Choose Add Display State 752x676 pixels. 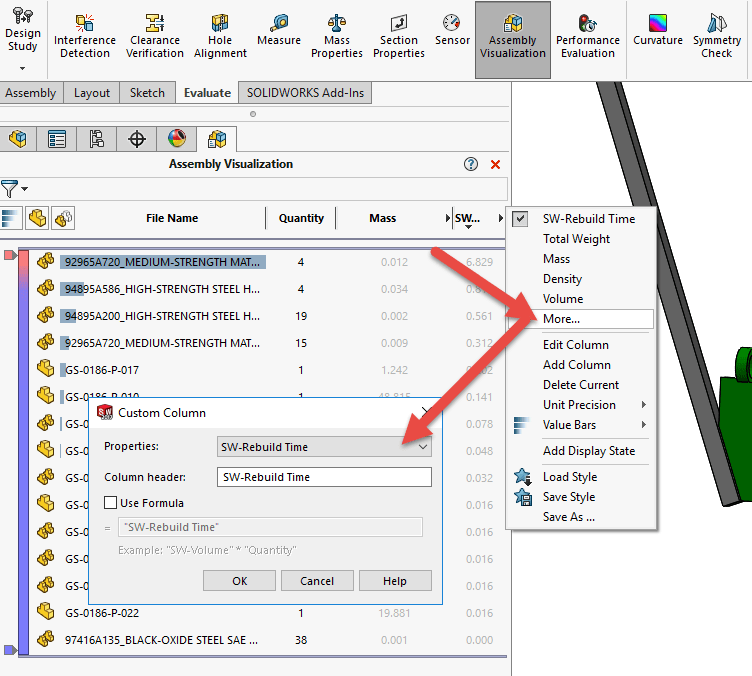tap(581, 451)
